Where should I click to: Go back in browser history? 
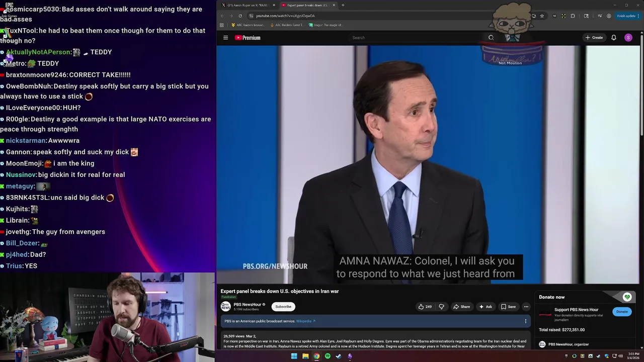(x=222, y=16)
